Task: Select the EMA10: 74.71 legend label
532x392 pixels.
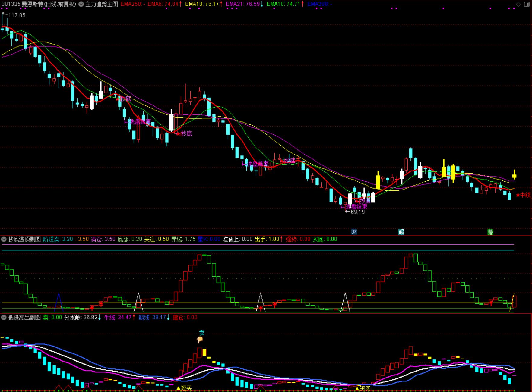Action: (285, 4)
